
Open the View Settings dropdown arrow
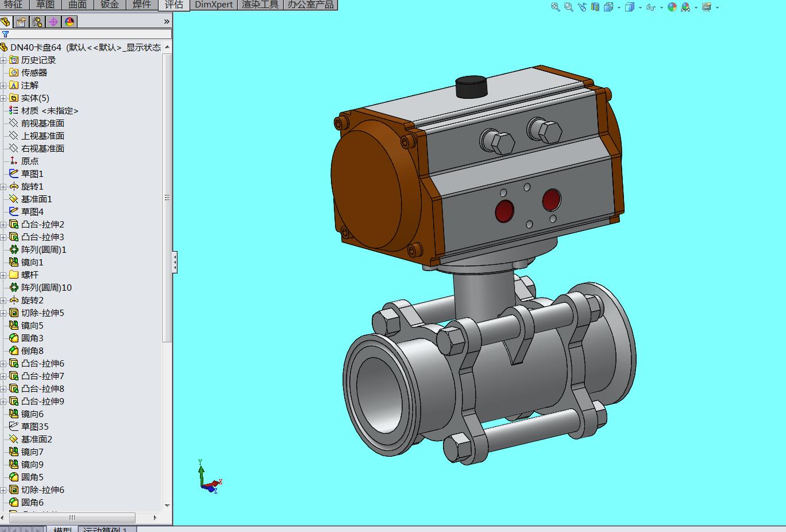[x=717, y=7]
